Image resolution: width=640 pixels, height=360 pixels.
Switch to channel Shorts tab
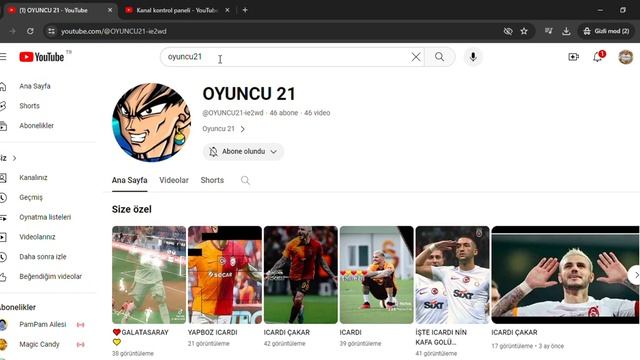click(212, 180)
